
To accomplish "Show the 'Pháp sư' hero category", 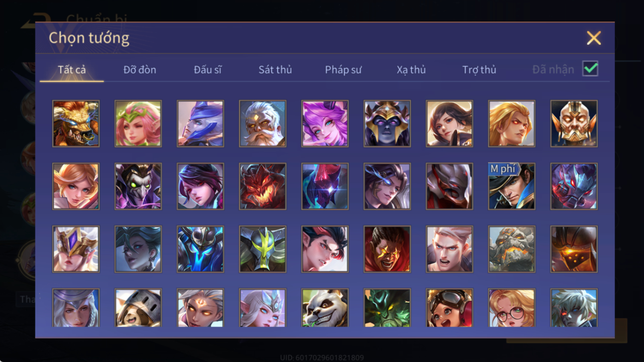I will pyautogui.click(x=343, y=70).
